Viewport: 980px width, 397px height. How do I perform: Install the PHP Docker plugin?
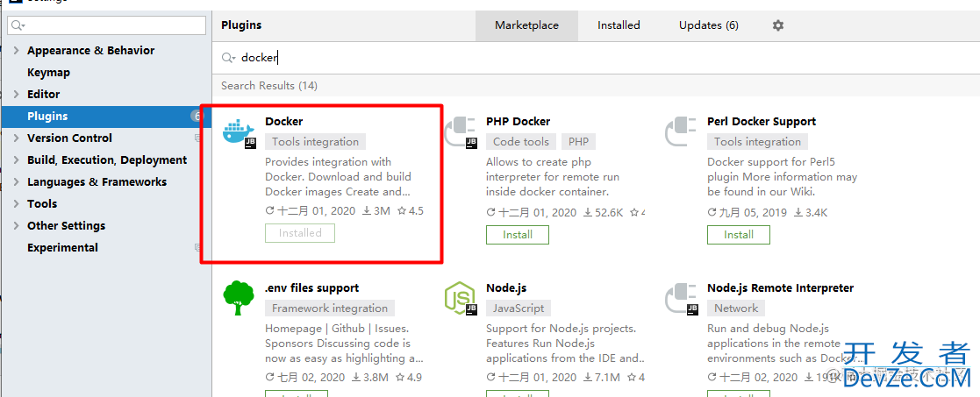(x=518, y=235)
